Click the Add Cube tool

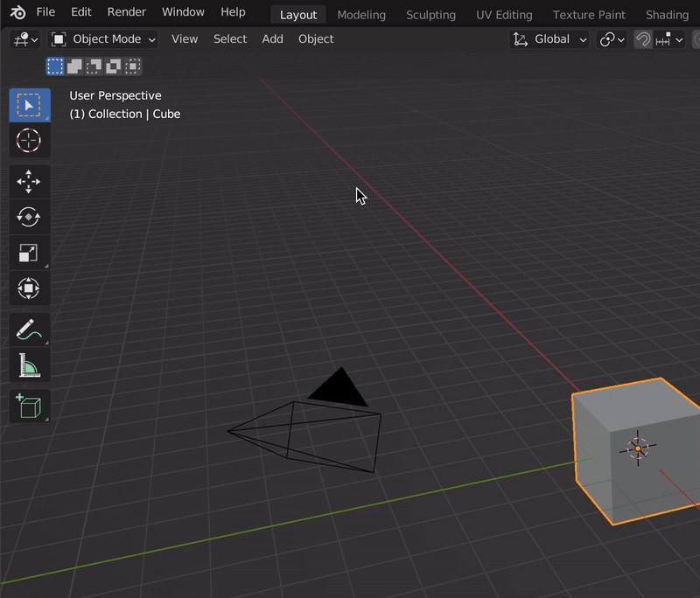point(29,407)
